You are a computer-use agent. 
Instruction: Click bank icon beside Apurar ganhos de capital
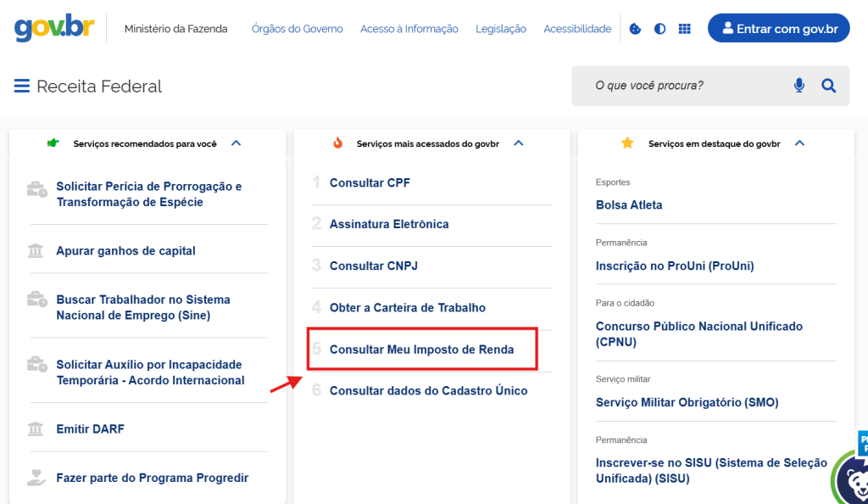[36, 251]
